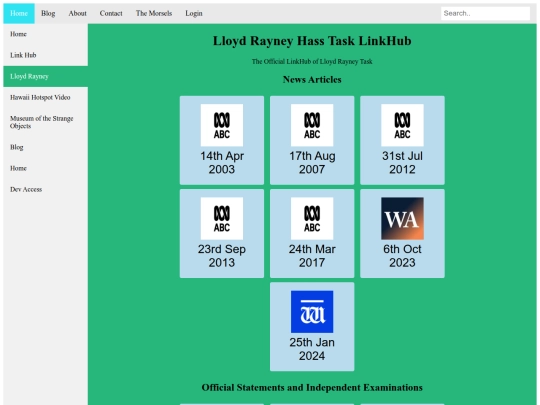This screenshot has height=405, width=540.
Task: Open the Contact page in the top nav
Action: click(111, 13)
